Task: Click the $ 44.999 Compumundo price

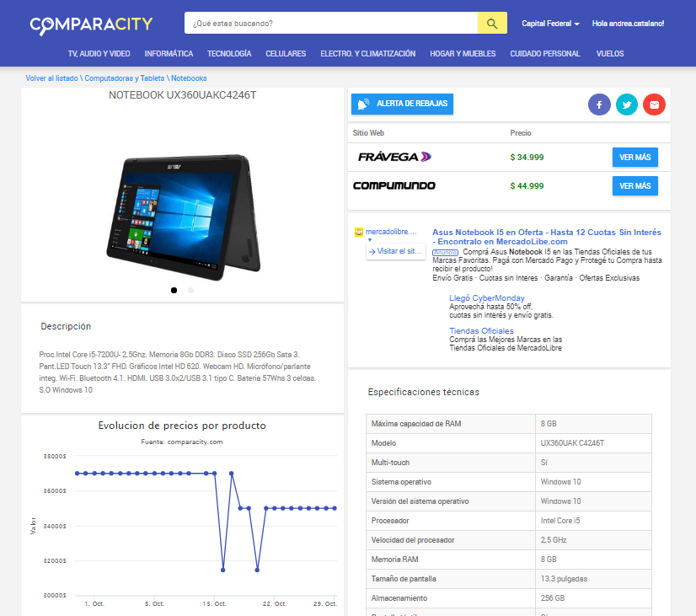Action: 527,186
